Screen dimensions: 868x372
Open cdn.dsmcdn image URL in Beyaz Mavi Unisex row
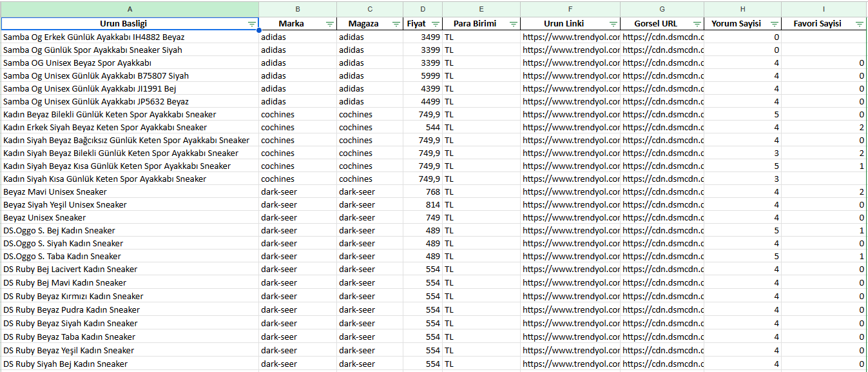[x=662, y=191]
